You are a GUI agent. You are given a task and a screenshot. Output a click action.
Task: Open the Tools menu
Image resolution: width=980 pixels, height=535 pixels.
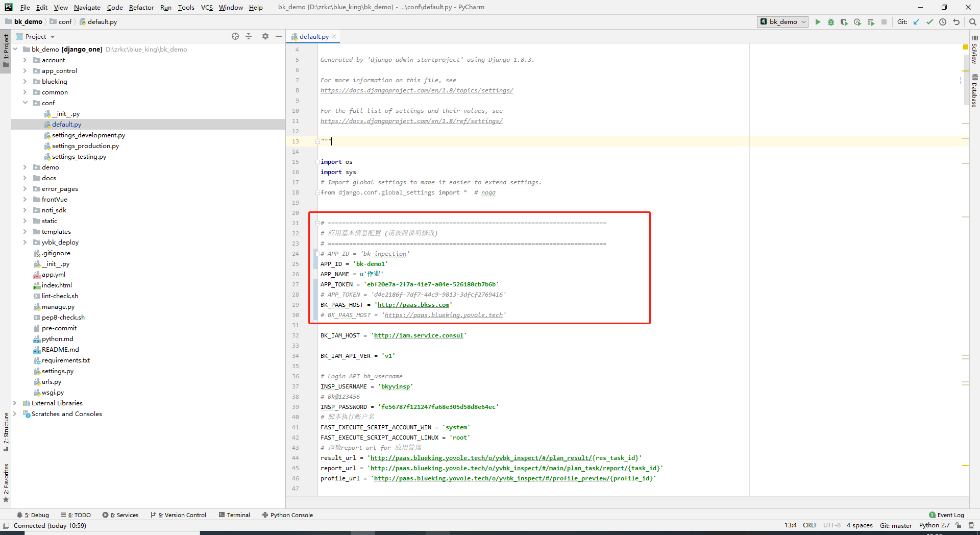(x=186, y=7)
